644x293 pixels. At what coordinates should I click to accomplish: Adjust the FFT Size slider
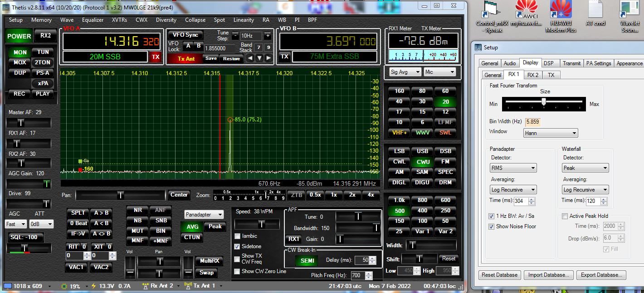(x=543, y=103)
